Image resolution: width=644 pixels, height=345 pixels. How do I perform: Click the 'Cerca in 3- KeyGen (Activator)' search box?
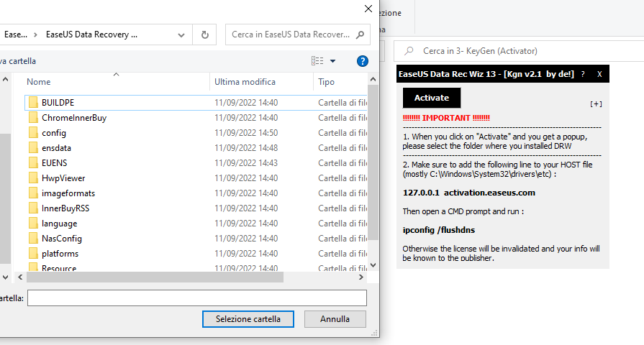point(519,51)
